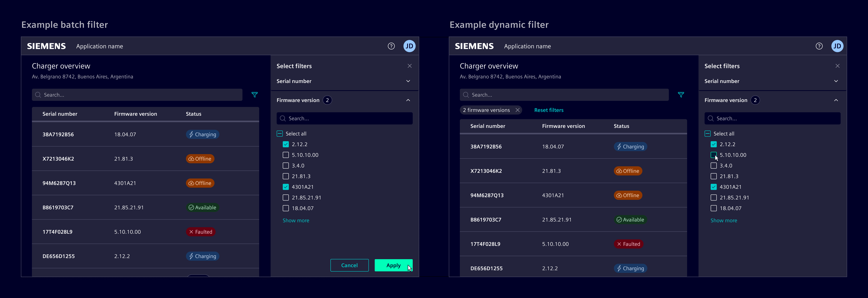
Task: Check 18.04.07 firmware in dynamic filter panel
Action: click(x=713, y=208)
